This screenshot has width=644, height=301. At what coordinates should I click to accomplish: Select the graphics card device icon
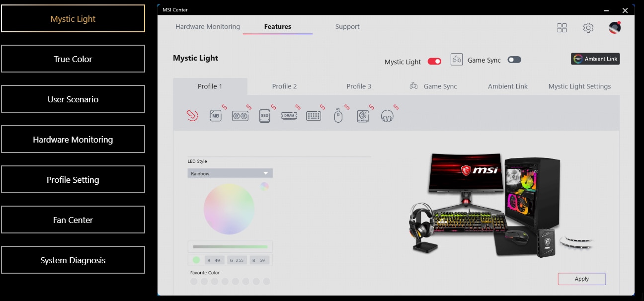[240, 116]
